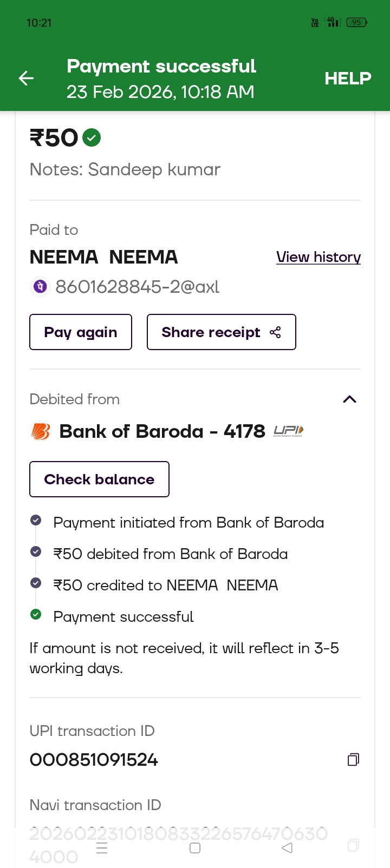Open View history link

tap(318, 257)
